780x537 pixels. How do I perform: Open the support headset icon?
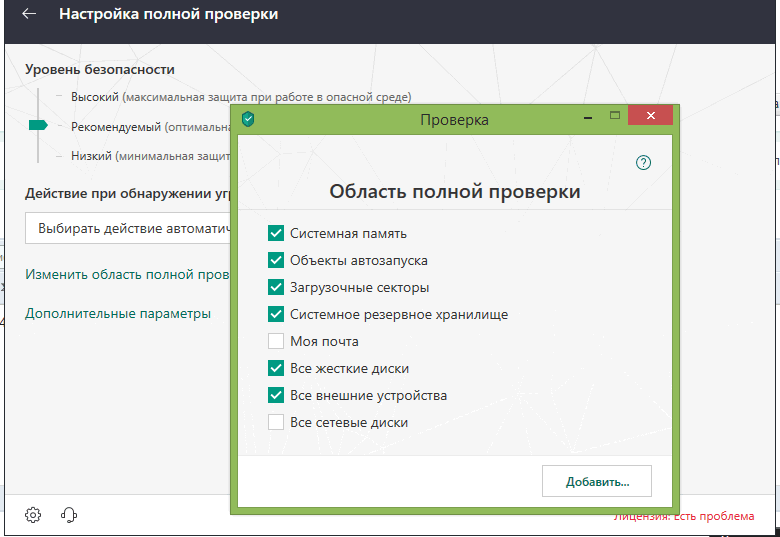click(x=69, y=515)
